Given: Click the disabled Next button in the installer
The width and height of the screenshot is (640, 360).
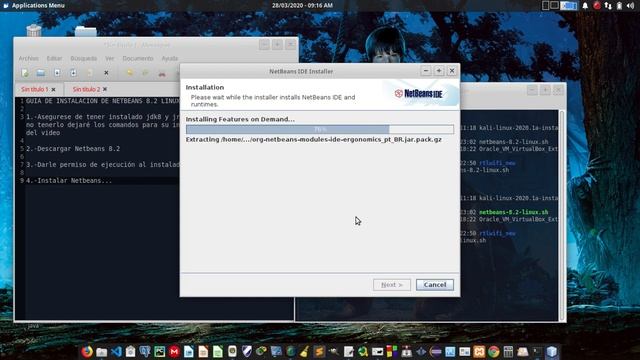Looking at the screenshot, I should click(x=392, y=284).
